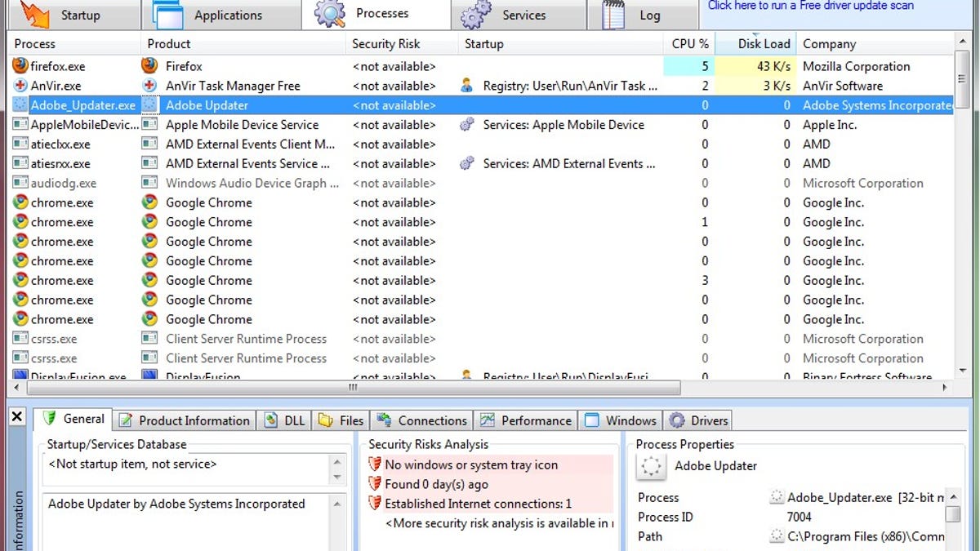Click the Services: AMD External Events gear icon
980x551 pixels.
click(467, 164)
